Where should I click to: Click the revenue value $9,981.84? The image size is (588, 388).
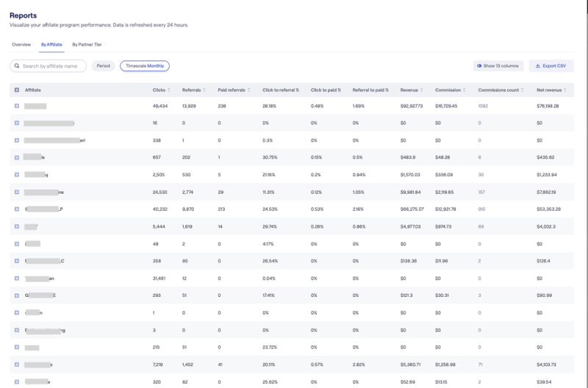click(410, 192)
